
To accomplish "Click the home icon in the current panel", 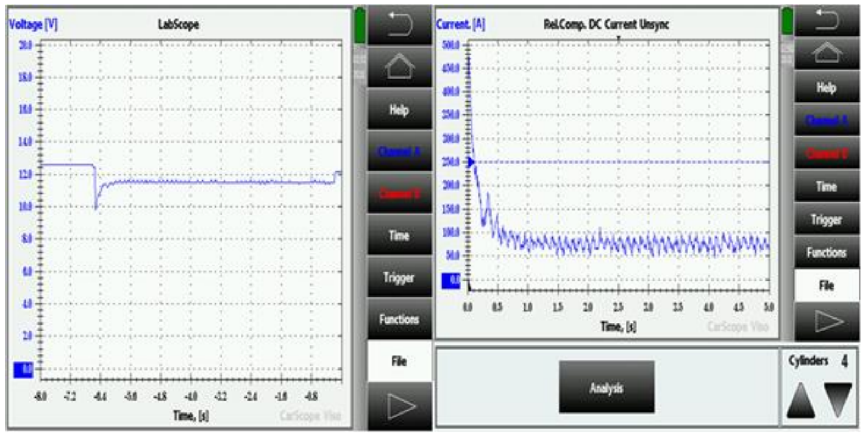I will tap(826, 54).
